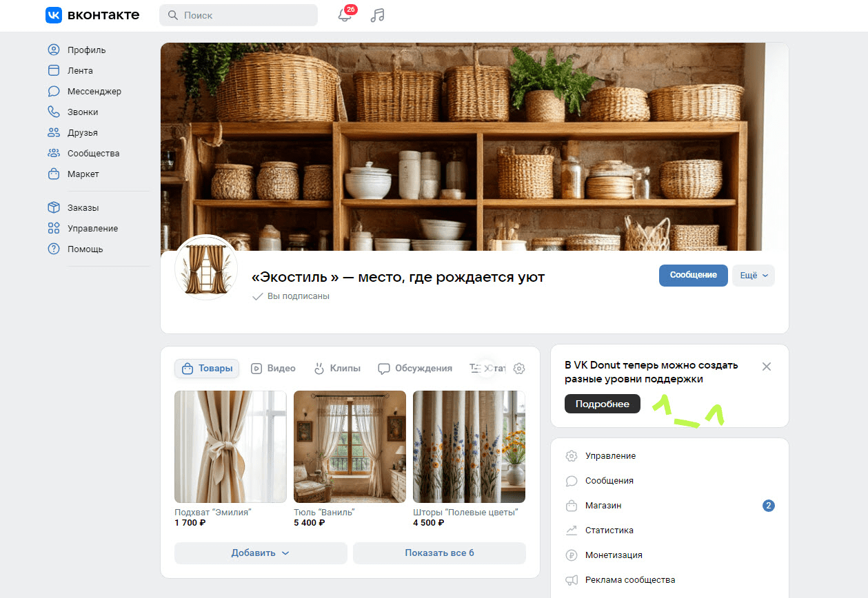
Task: Click the VK logo icon
Action: click(x=54, y=15)
